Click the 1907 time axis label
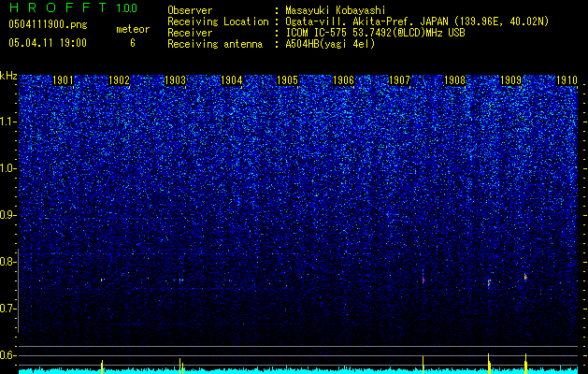The height and width of the screenshot is (374, 588). [399, 80]
